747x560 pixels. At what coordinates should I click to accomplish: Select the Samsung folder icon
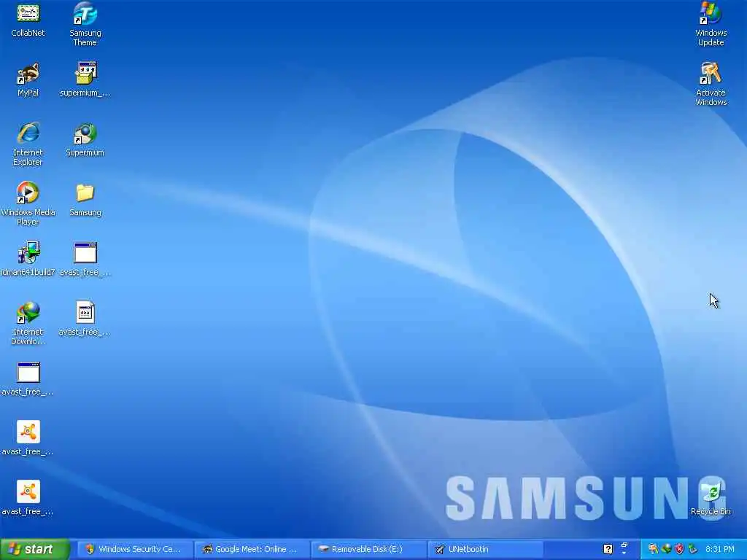85,198
